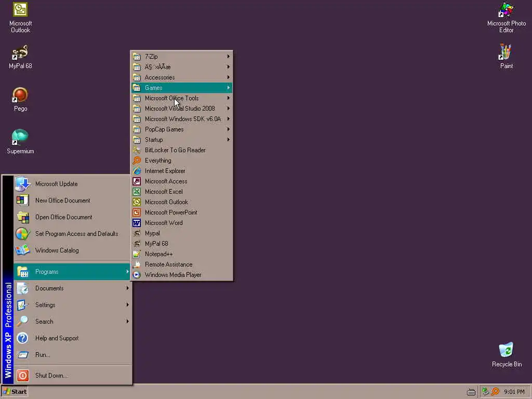Expand the Accessories submenu arrow
This screenshot has width=532, height=399.
pyautogui.click(x=229, y=77)
